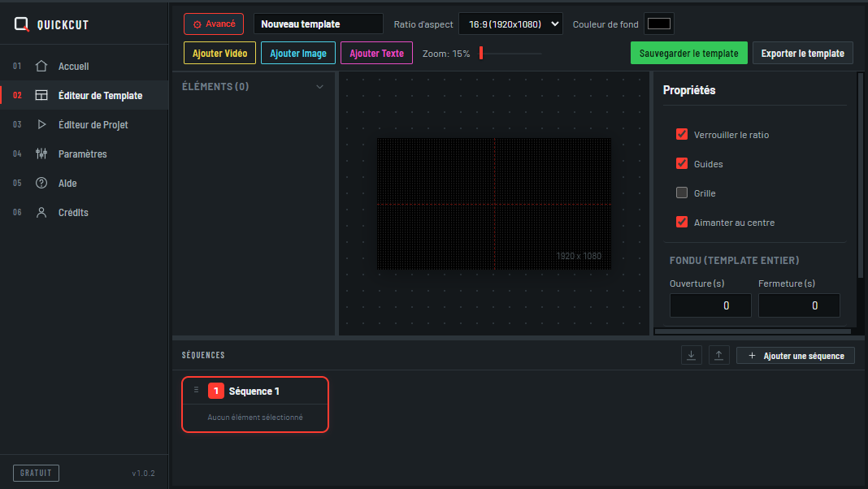868x489 pixels.
Task: Click Sauvegarder le template
Action: (688, 53)
